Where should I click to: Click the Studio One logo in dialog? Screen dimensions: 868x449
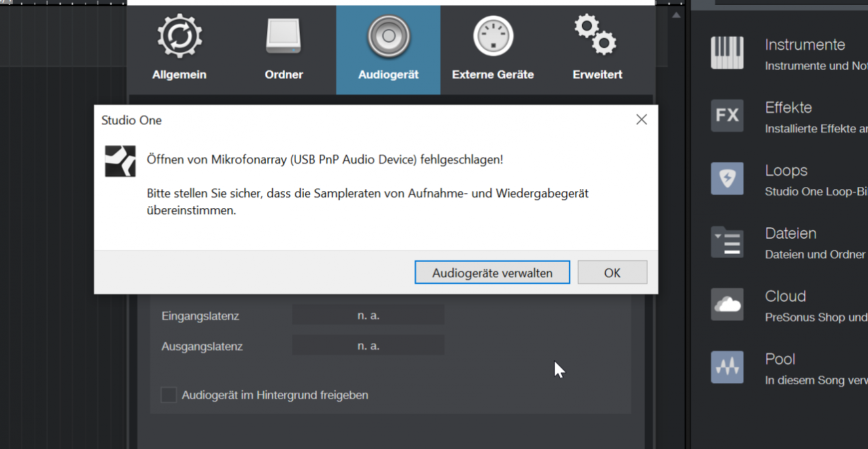pyautogui.click(x=120, y=161)
